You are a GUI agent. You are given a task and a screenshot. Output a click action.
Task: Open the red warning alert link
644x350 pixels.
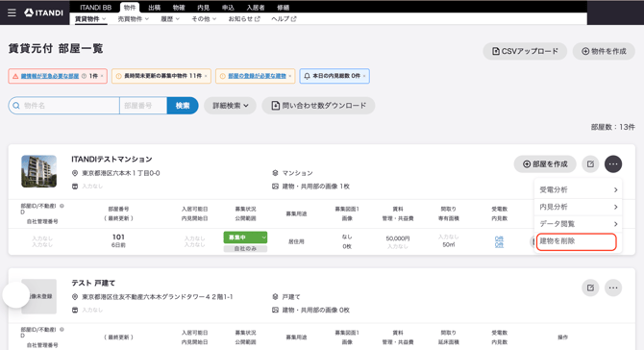tap(50, 76)
